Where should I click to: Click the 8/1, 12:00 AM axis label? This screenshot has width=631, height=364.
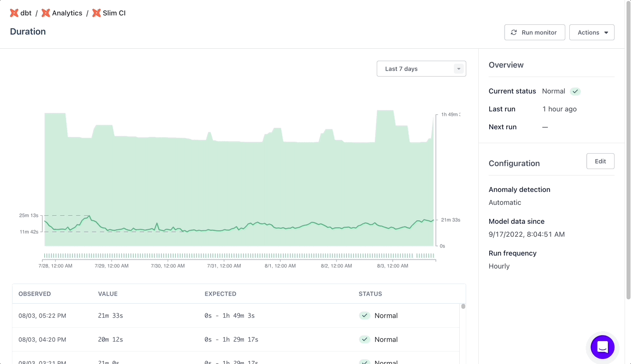click(x=280, y=266)
